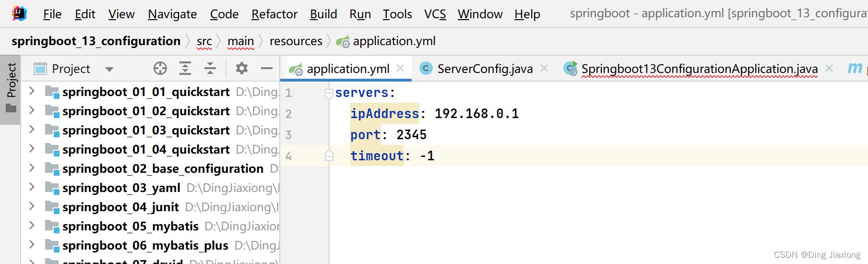The width and height of the screenshot is (868, 264).
Task: Expand springboot_01_03_quickstart module
Action: coord(32,130)
